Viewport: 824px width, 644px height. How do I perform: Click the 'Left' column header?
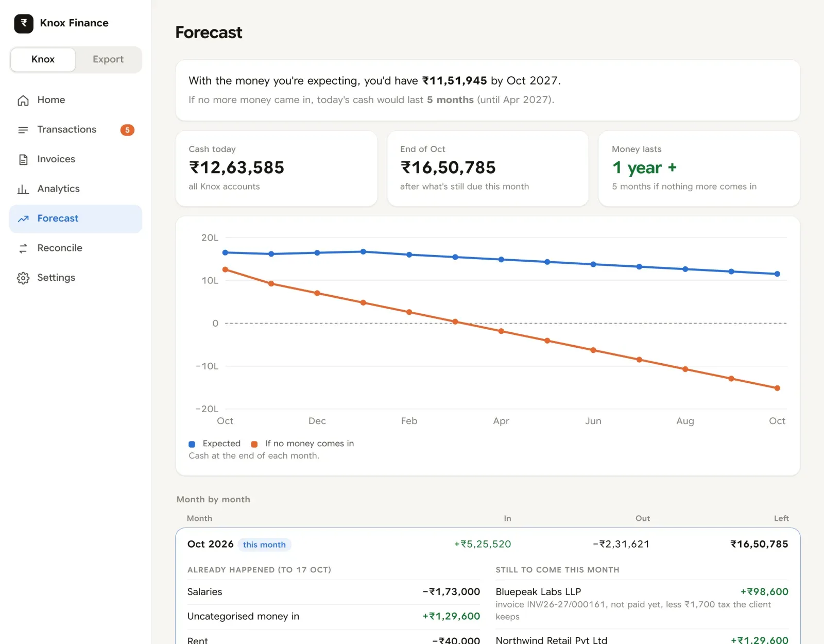tap(781, 518)
